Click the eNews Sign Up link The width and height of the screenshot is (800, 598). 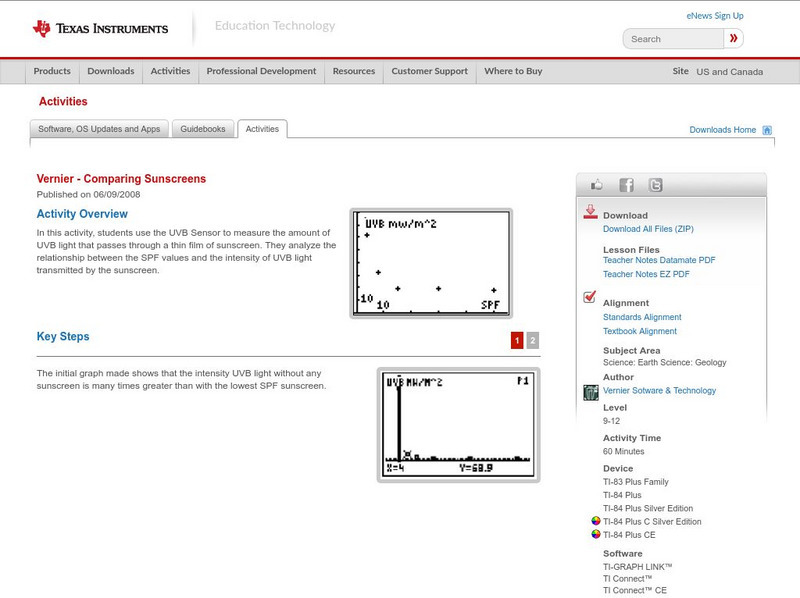(715, 16)
